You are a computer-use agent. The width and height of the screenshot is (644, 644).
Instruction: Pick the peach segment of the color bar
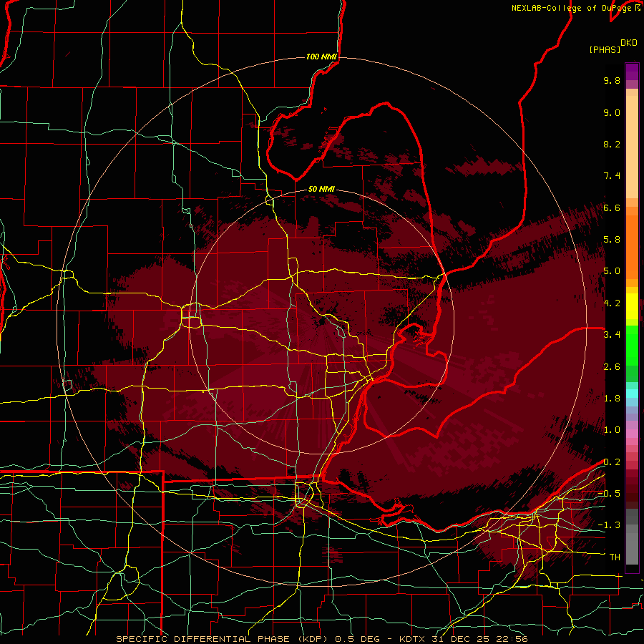[x=632, y=146]
